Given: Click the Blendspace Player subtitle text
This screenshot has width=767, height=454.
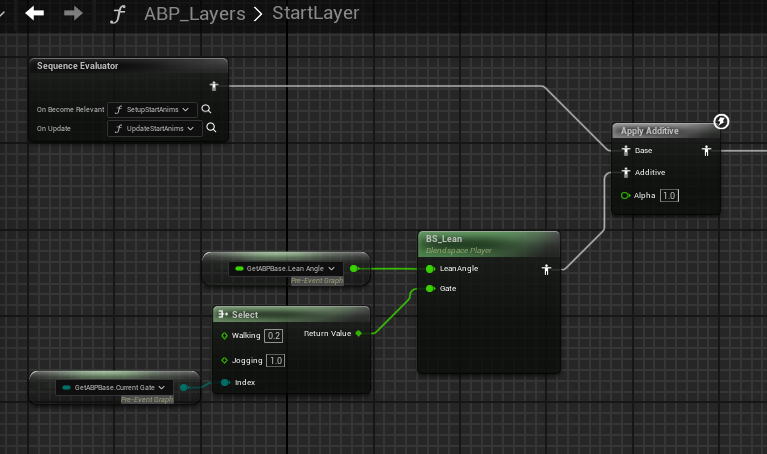Looking at the screenshot, I should (x=458, y=250).
